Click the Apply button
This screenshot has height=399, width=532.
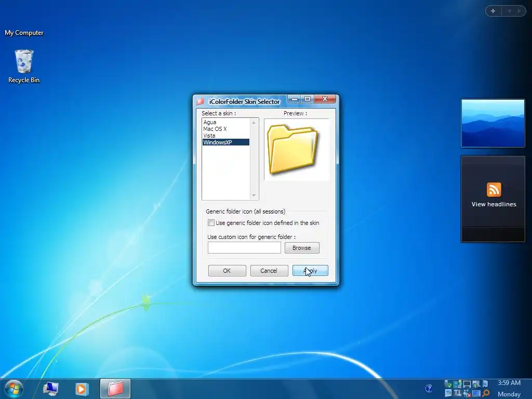click(310, 271)
